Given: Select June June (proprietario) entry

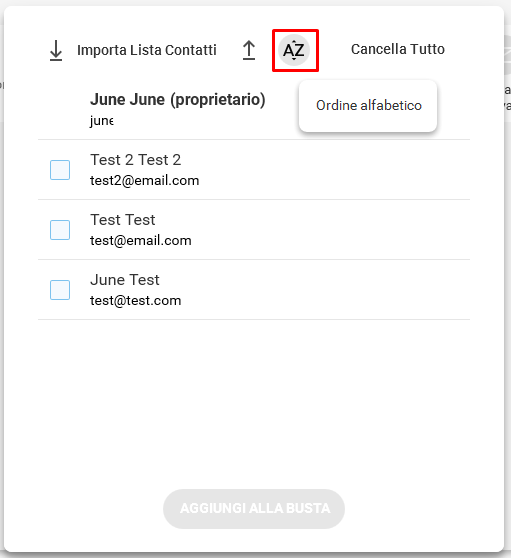Looking at the screenshot, I should coord(178,99).
